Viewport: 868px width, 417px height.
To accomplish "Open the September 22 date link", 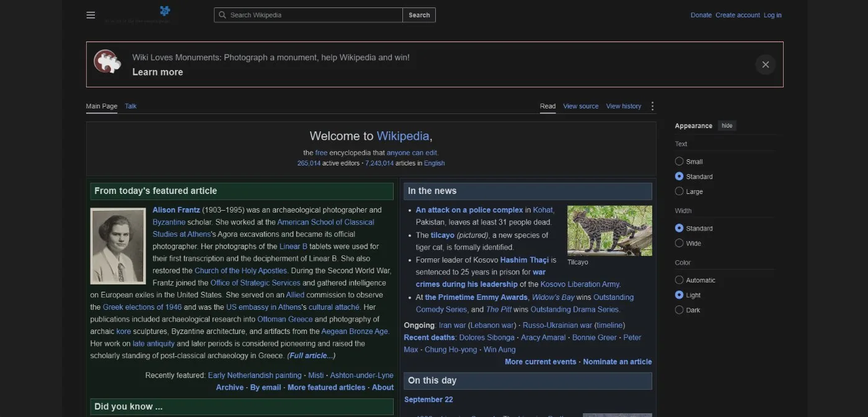I will [x=428, y=400].
